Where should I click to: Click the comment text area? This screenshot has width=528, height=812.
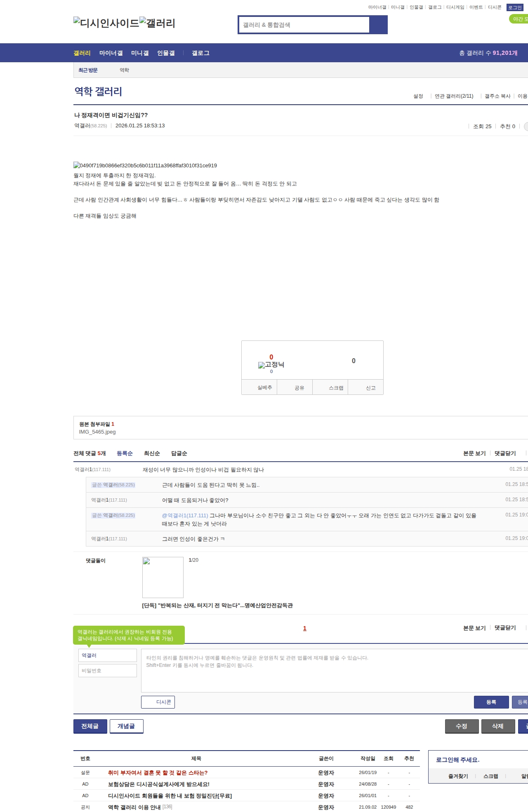click(x=335, y=671)
